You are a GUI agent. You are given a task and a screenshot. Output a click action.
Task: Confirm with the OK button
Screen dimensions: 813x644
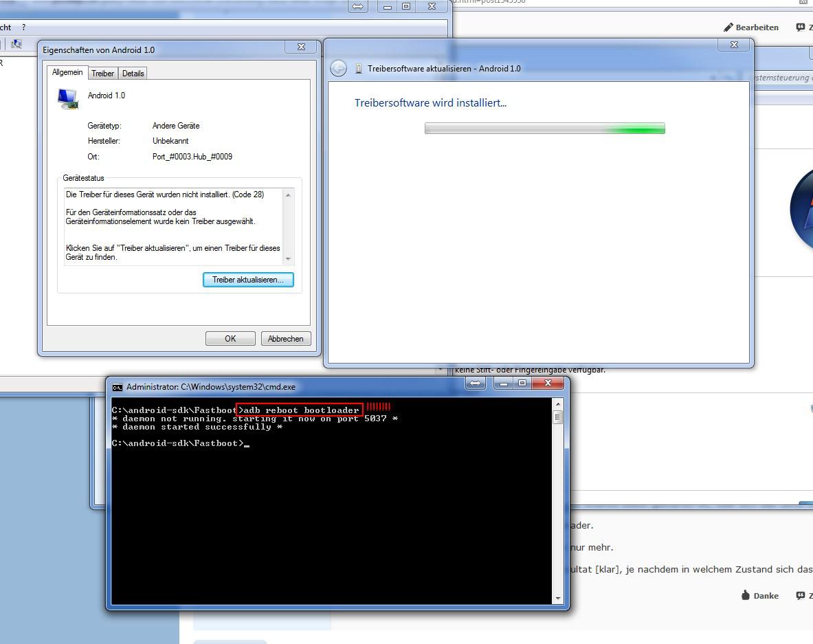[x=230, y=339]
